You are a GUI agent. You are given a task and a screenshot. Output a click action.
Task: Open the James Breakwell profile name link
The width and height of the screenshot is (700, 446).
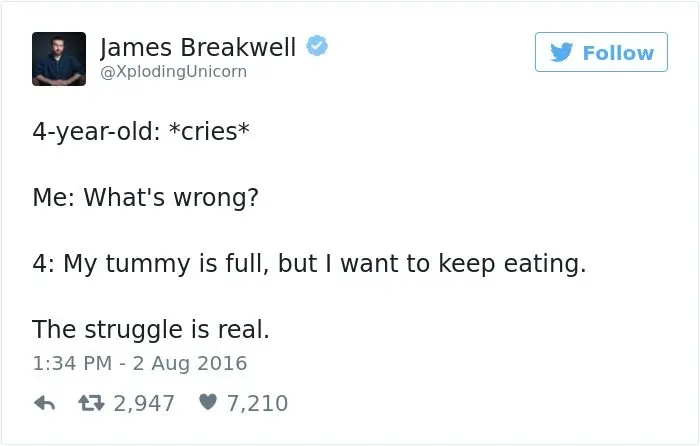[x=198, y=47]
